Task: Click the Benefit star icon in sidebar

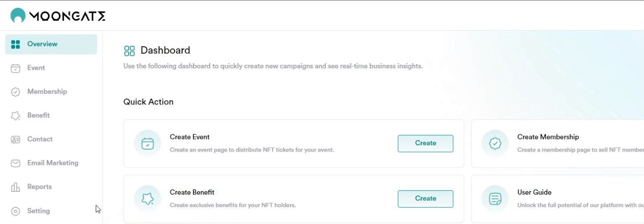Action: (x=16, y=116)
